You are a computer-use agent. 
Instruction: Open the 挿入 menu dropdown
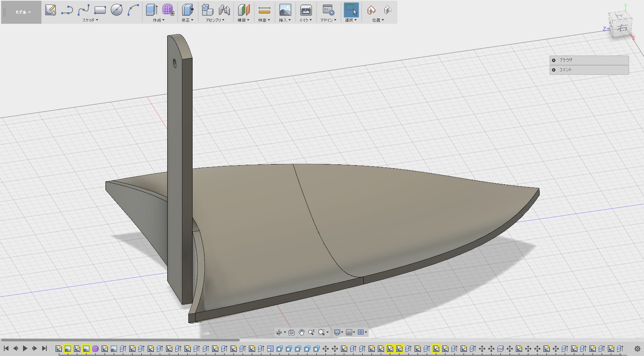pyautogui.click(x=285, y=20)
